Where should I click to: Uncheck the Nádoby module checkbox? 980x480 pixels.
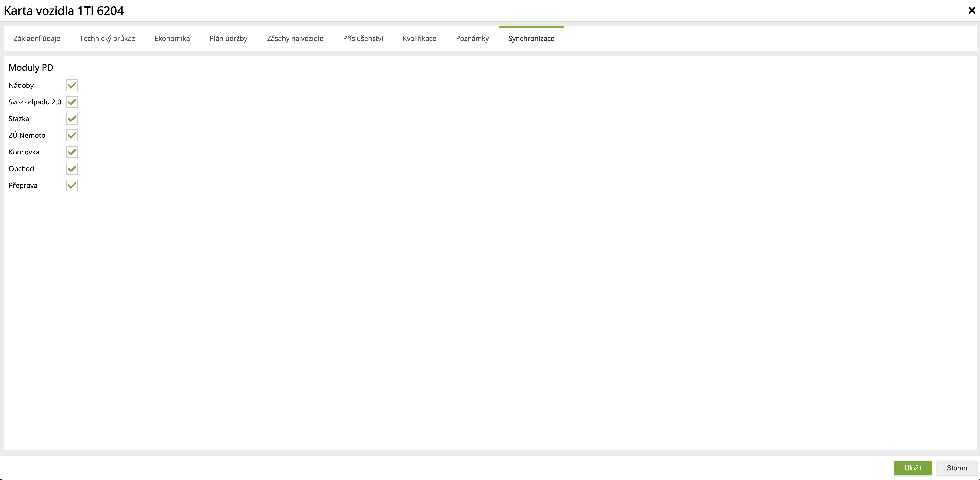[x=72, y=86]
